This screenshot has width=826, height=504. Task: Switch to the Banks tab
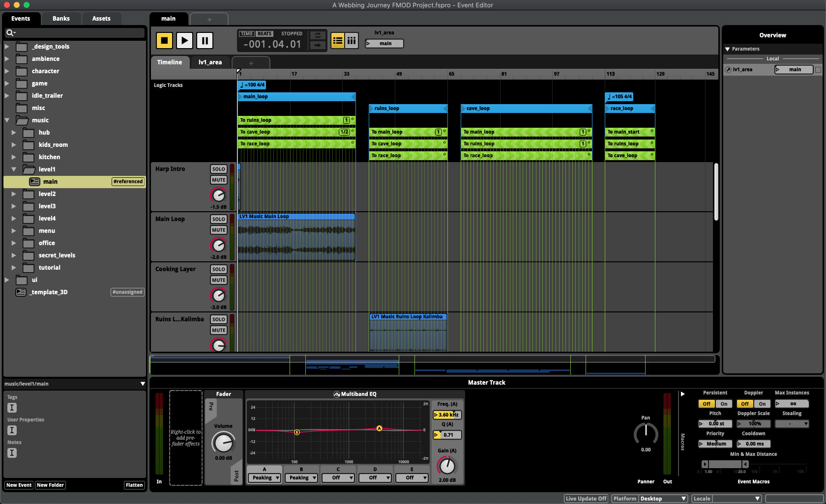pyautogui.click(x=61, y=19)
